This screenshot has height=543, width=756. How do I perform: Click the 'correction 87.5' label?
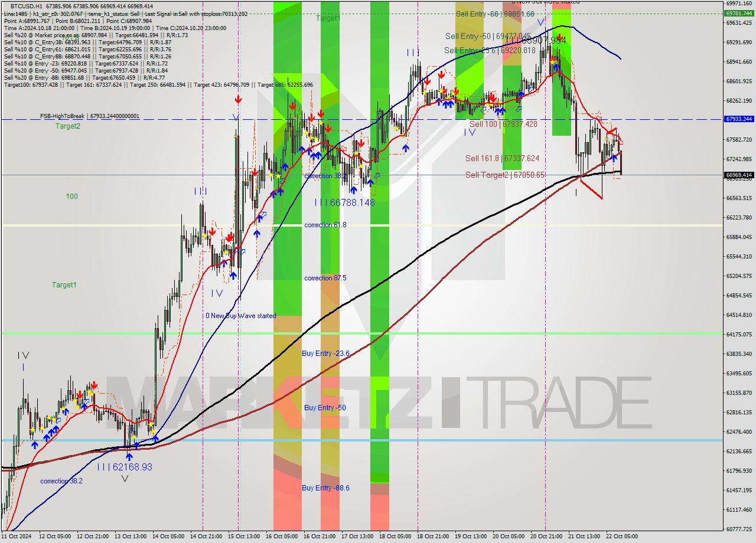(x=325, y=278)
